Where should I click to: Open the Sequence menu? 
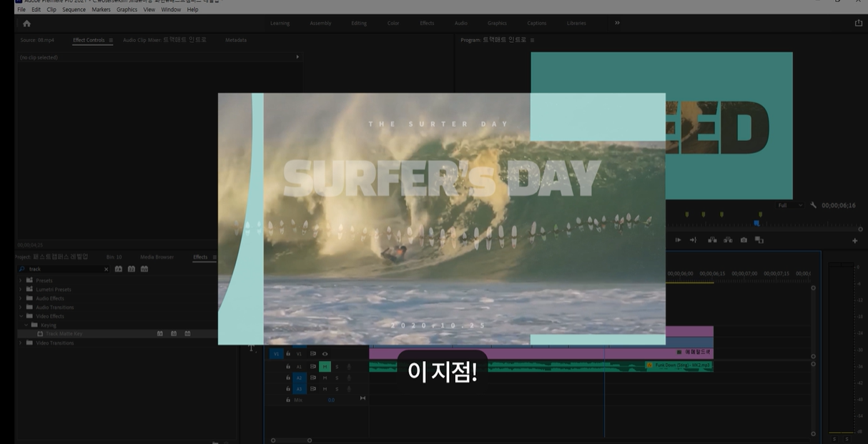[74, 9]
